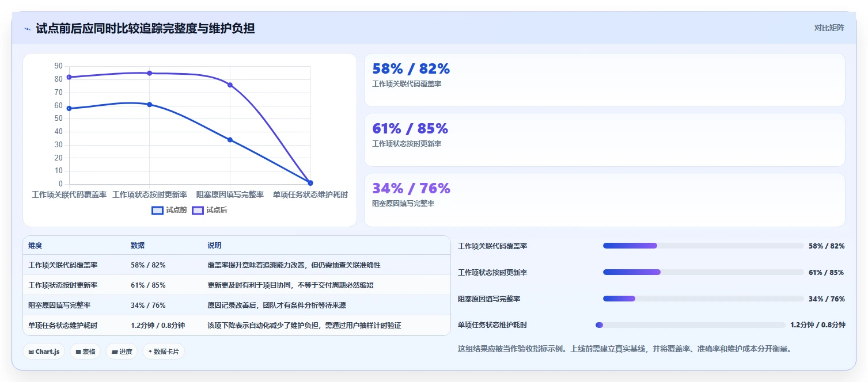Click the table cell 工作项关联代码覆盖率

[63, 265]
